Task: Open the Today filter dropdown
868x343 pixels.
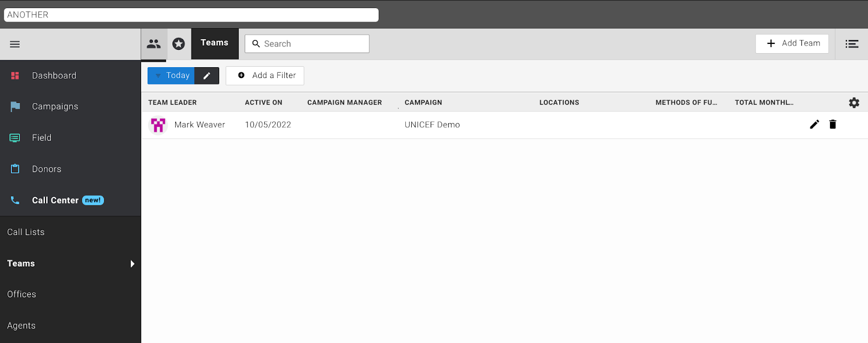Action: click(171, 76)
